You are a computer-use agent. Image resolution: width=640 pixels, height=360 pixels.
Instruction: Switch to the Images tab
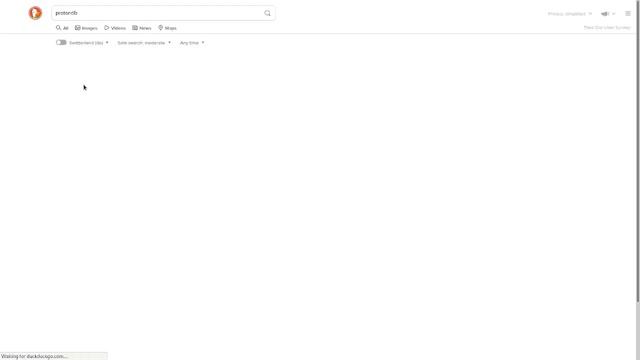[86, 28]
